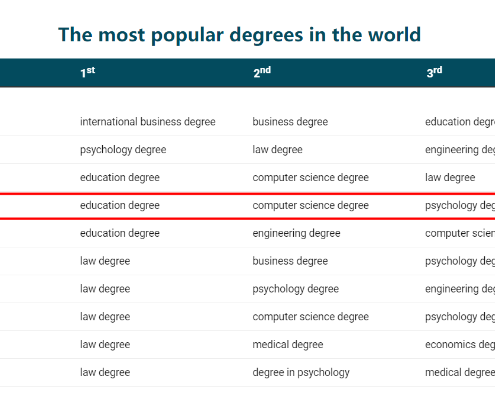Select the computer science cell in 3rd column
The width and height of the screenshot is (495, 396).
[460, 233]
